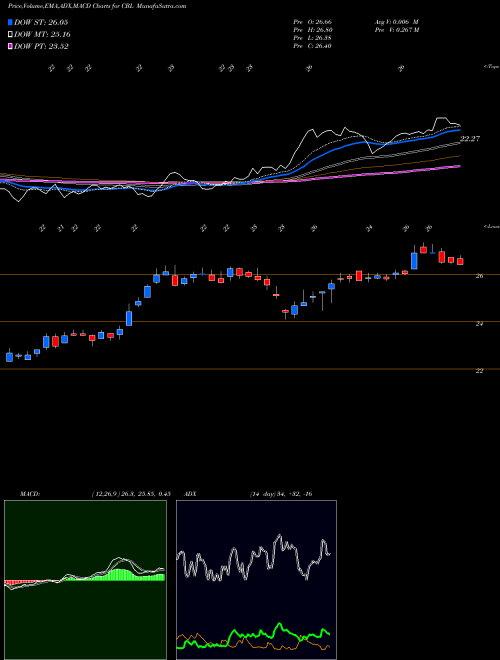Click the 'Pre C: 26.40' close value

pos(313,46)
